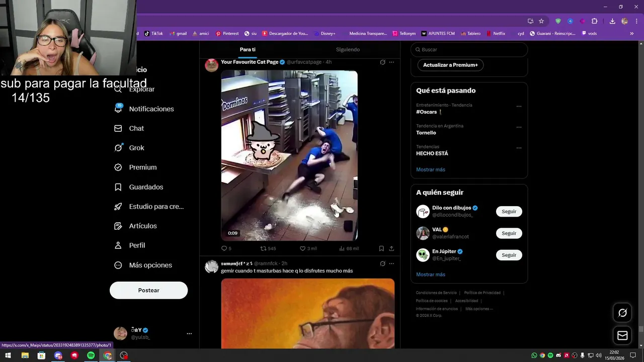
Task: Open floating Grok button
Action: 622,313
